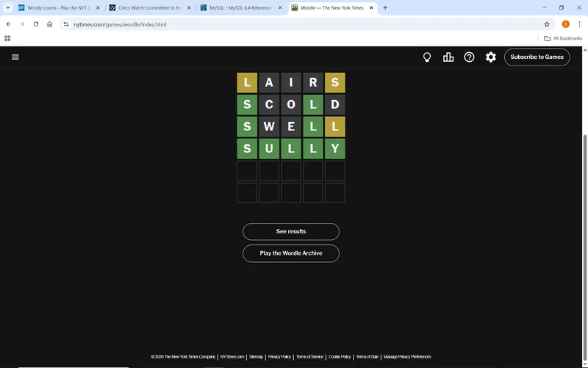
Task: Open the Terms of Service link
Action: [x=309, y=357]
